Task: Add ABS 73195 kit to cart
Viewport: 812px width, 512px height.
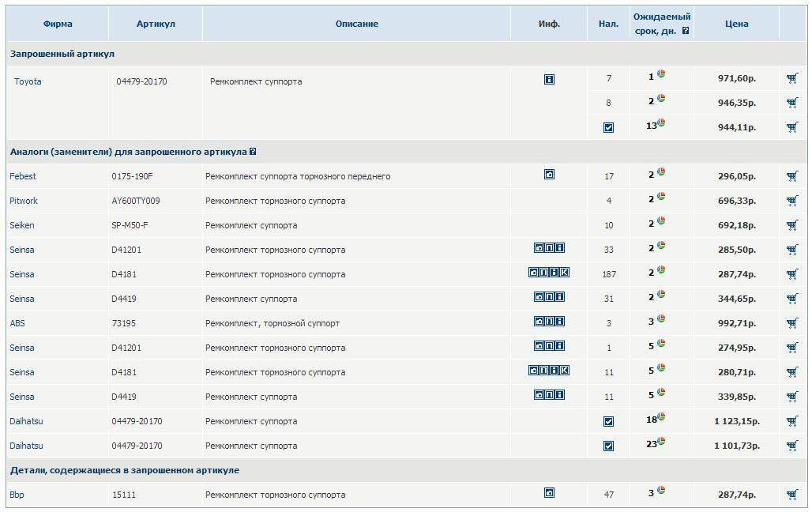Action: point(791,323)
